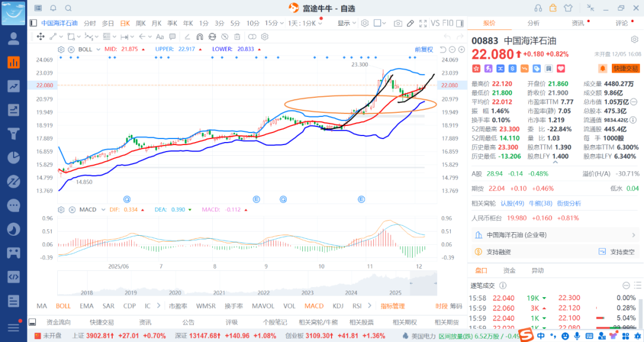644x342 pixels.
Task: Toggle the left panel sidebar icon
Action: (33, 23)
